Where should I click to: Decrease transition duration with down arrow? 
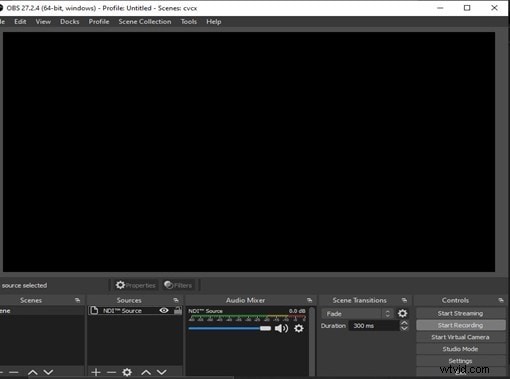coord(404,328)
